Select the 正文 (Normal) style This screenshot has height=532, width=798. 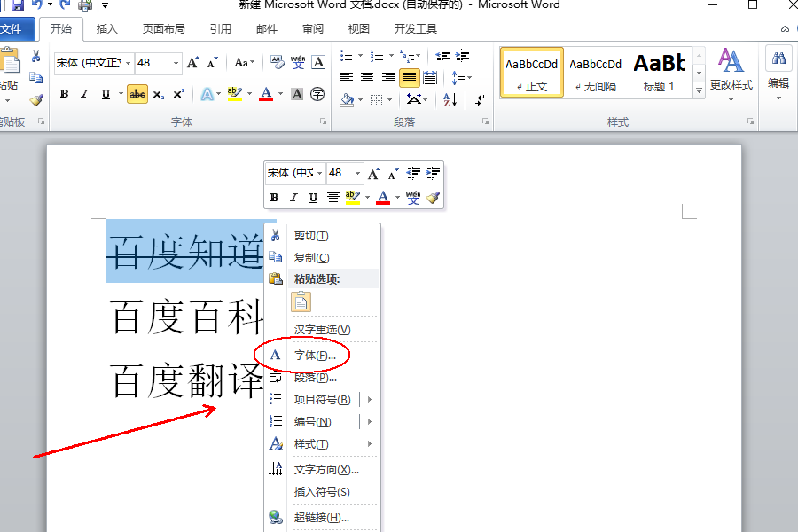tap(531, 73)
